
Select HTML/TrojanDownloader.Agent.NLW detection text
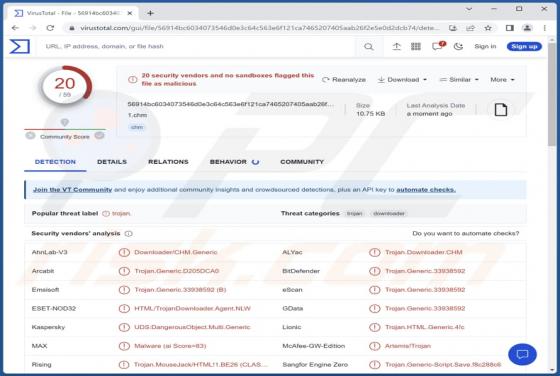click(192, 309)
